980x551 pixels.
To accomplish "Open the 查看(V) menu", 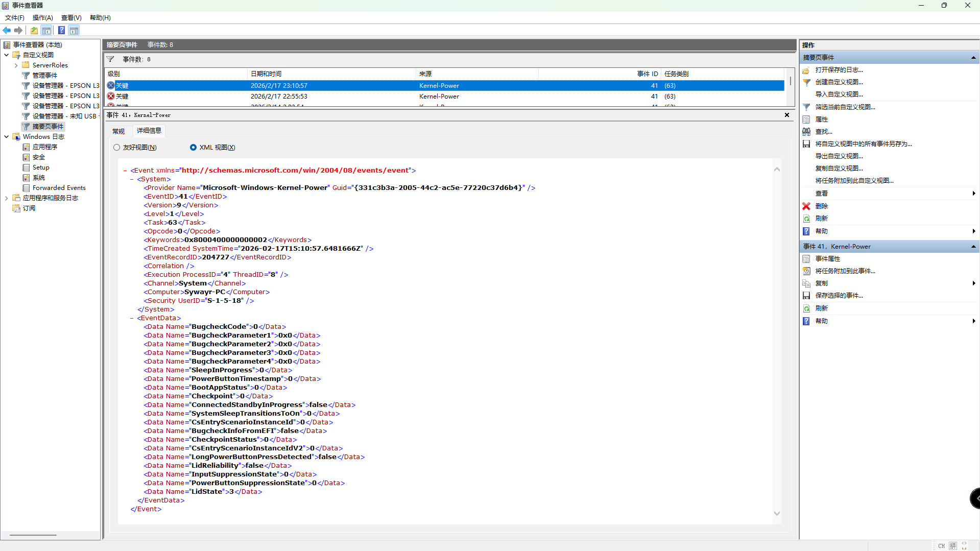I will point(71,18).
